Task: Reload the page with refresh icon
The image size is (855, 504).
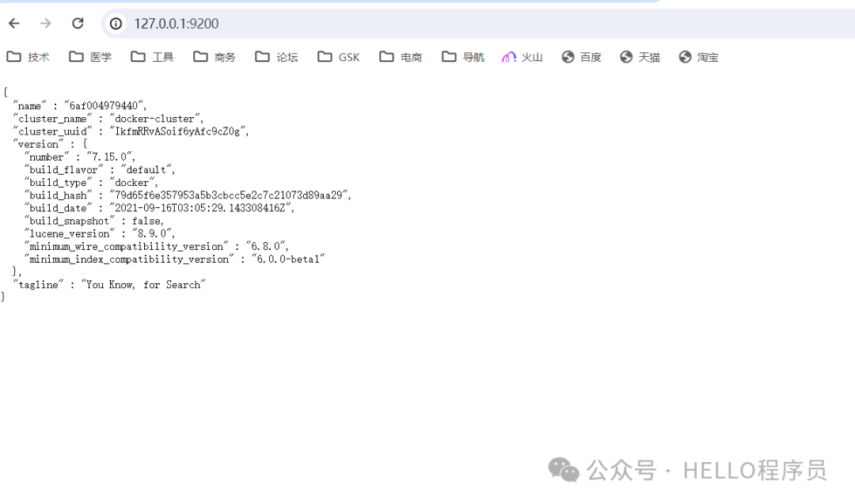Action: click(x=78, y=24)
